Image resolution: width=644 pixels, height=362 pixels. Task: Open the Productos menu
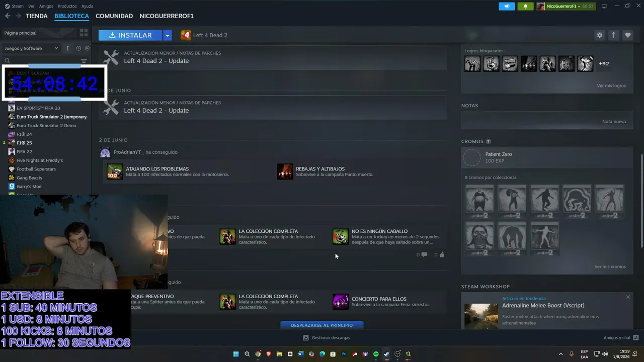coord(67,6)
